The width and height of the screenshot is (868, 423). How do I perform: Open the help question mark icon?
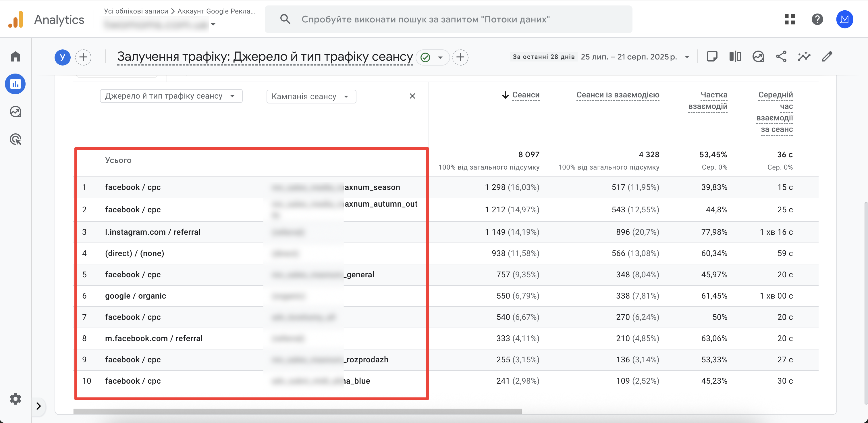[x=817, y=19]
